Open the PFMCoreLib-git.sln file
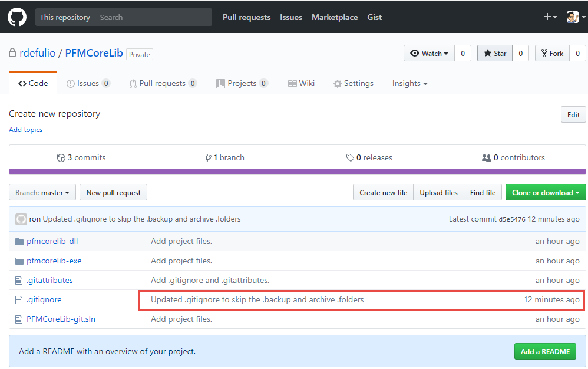This screenshot has width=588, height=369. [x=61, y=319]
